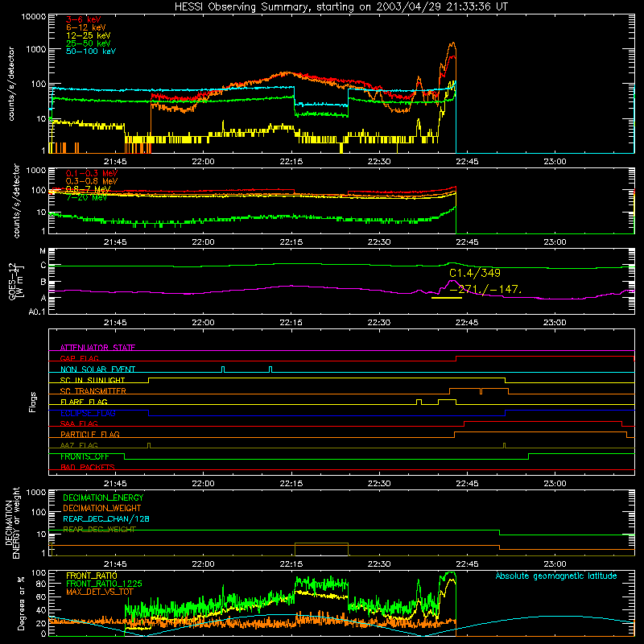Click the green 7-20 MeV legend label

pyautogui.click(x=87, y=197)
